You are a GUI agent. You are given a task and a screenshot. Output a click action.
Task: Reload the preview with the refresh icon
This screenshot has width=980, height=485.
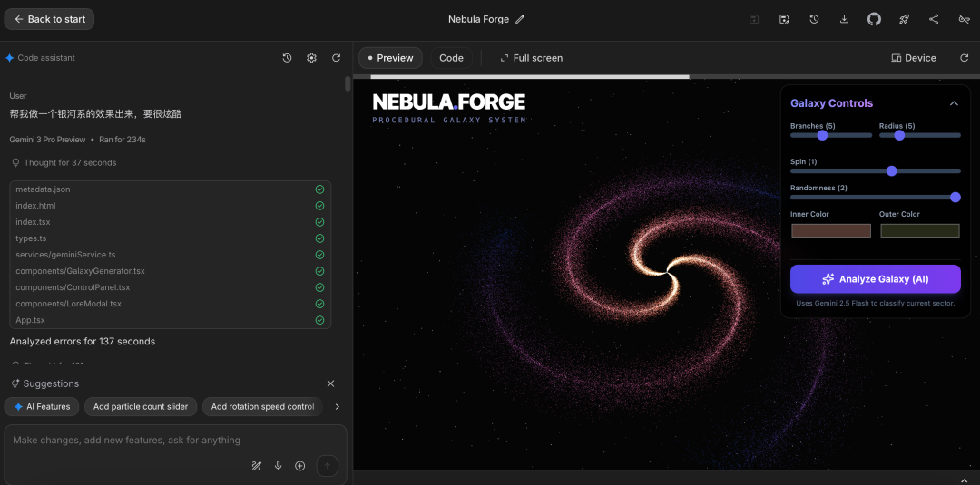964,58
